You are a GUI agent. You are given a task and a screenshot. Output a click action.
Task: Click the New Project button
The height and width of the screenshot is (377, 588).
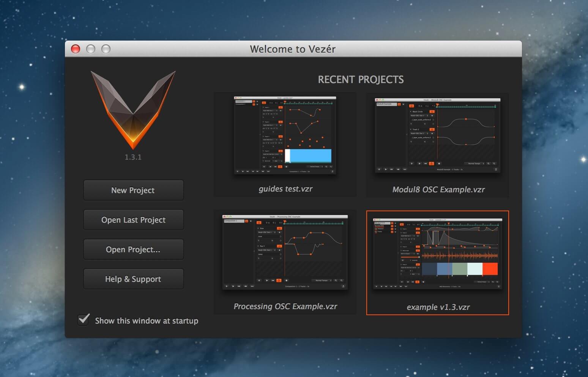point(133,190)
